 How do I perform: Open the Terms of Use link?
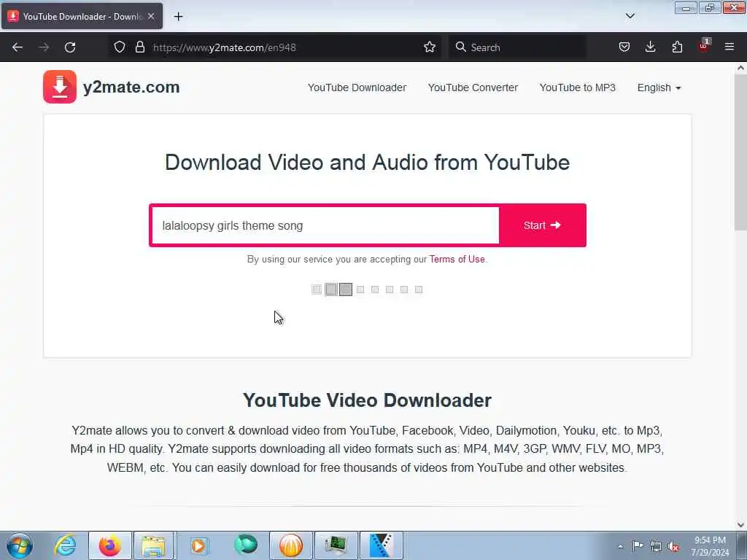point(457,259)
